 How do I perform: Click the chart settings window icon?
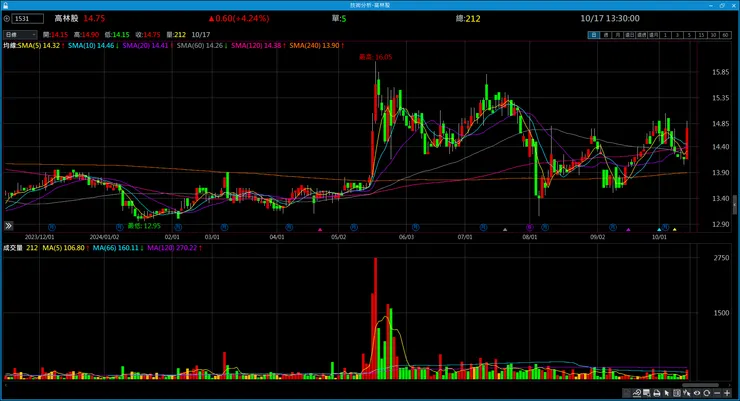tap(647, 393)
